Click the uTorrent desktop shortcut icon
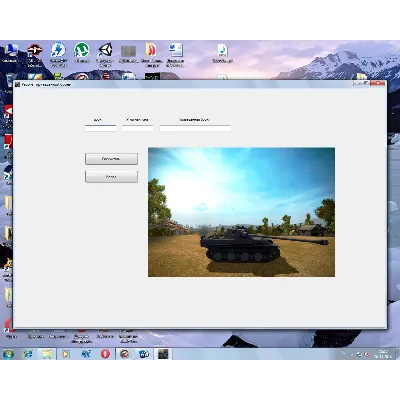Screen dimensions: 400x400 (x=82, y=51)
